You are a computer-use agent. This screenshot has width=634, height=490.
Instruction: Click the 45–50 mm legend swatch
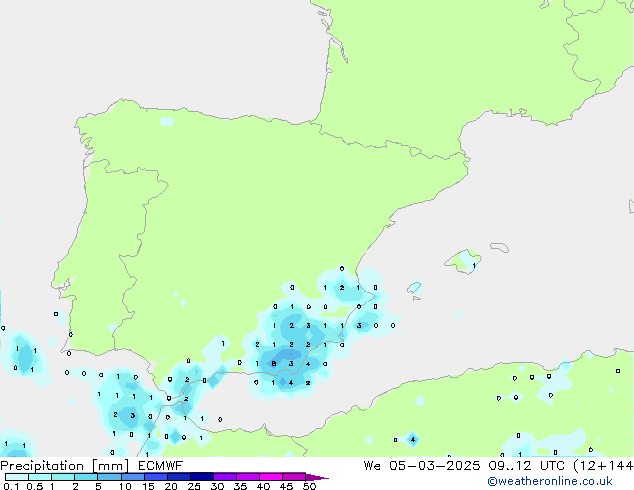point(294,477)
